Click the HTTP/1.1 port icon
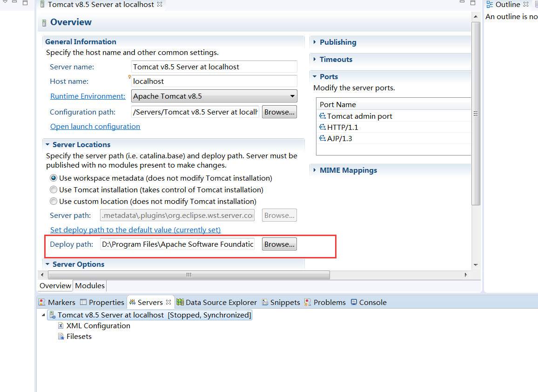 tap(322, 128)
